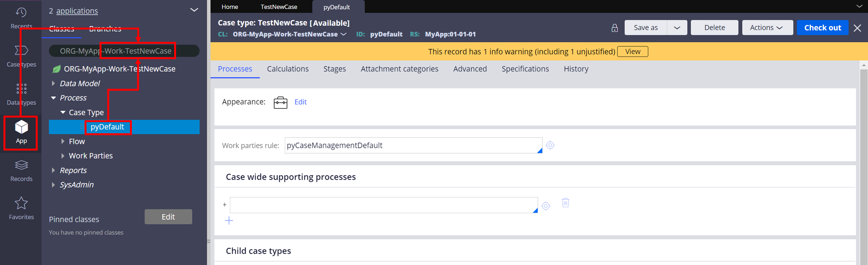The height and width of the screenshot is (265, 868).
Task: Click the Check out button
Action: tap(823, 28)
